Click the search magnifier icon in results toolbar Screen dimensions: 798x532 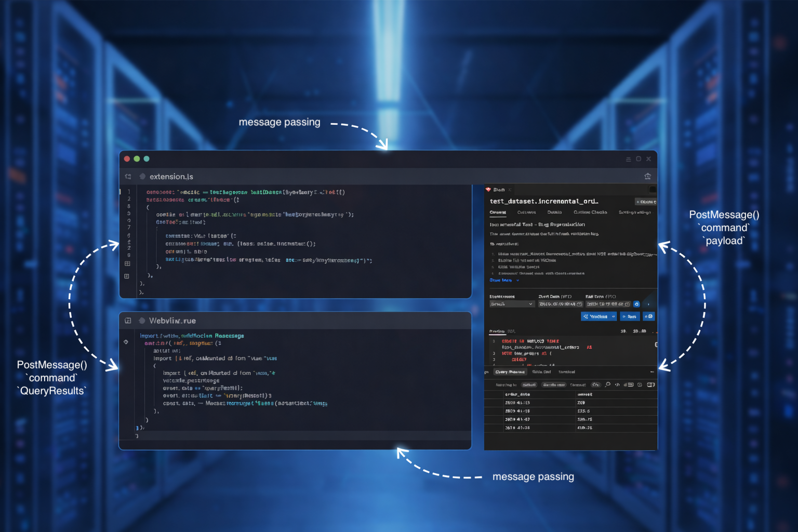tap(607, 385)
